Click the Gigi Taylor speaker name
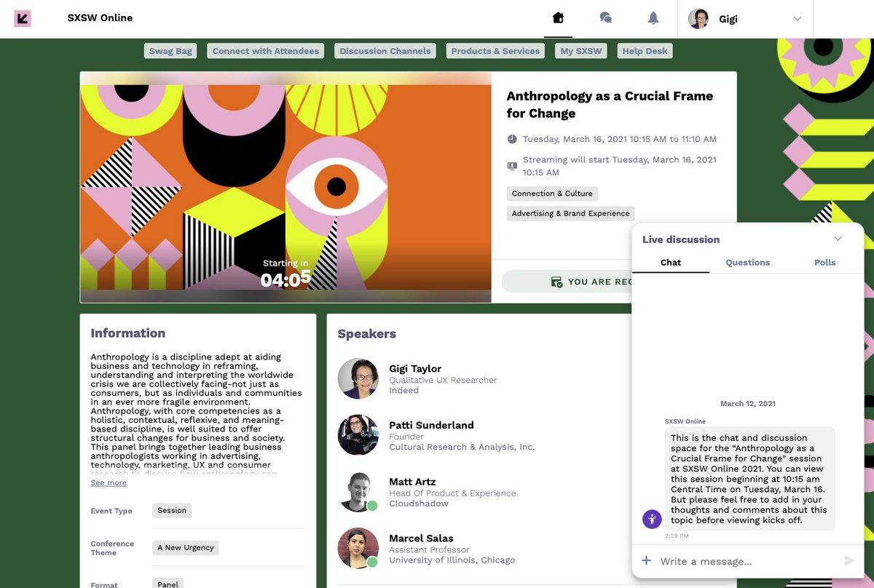874x588 pixels. point(415,368)
